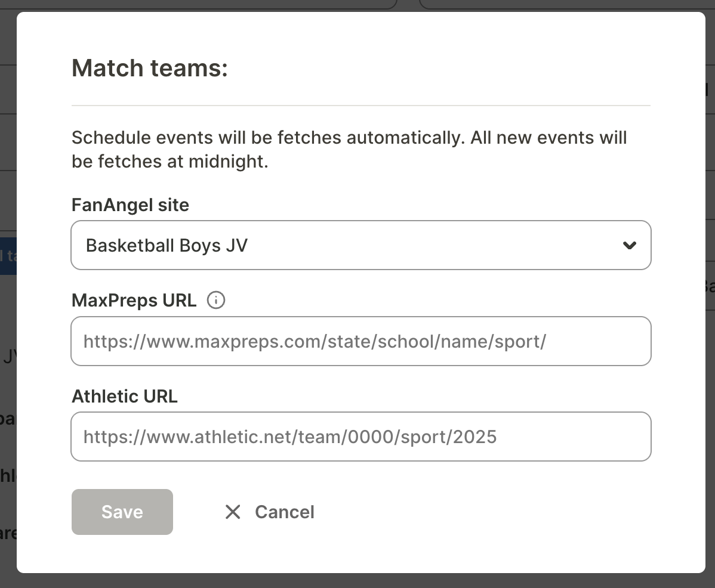Click the divider line under the heading
715x588 pixels.
[360, 106]
